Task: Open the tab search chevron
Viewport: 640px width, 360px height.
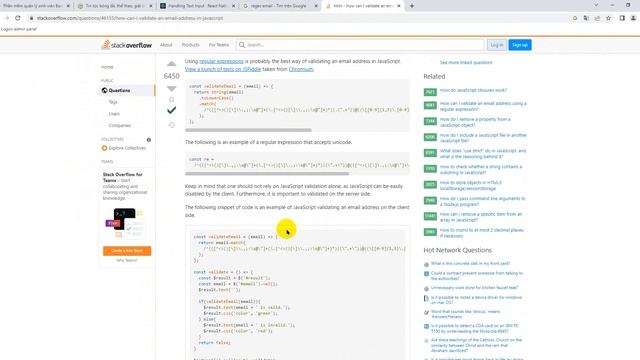Action: 596,5
